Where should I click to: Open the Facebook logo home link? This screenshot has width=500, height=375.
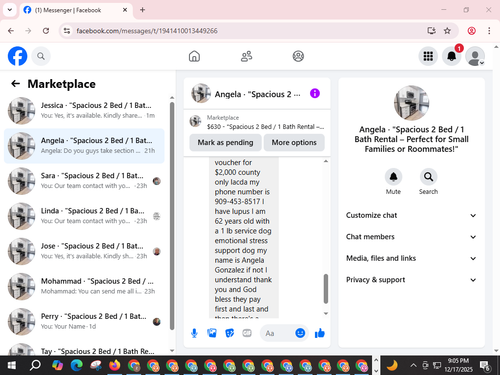tap(17, 56)
